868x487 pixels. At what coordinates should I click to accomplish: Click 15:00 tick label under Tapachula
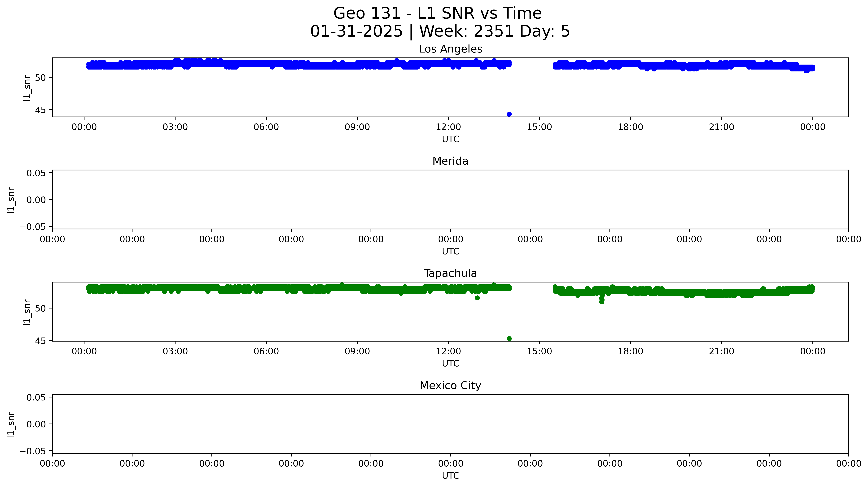point(539,351)
